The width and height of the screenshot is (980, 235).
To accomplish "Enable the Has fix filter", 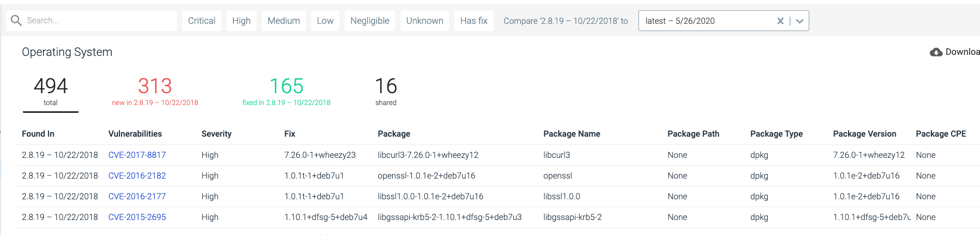I will tap(474, 21).
